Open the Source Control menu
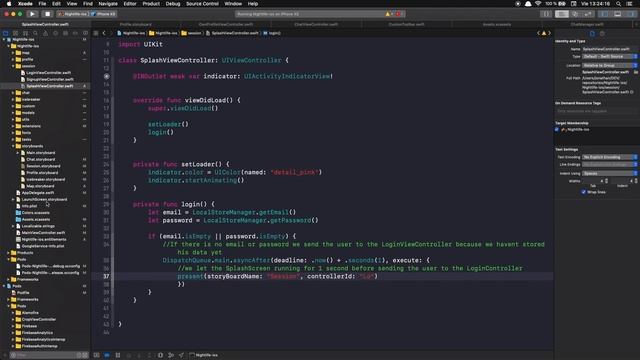This screenshot has width=640, height=360. click(202, 4)
